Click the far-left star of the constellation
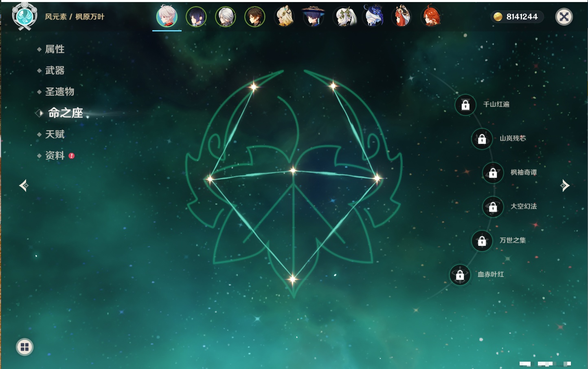Screen dimensions: 588x369 [210, 179]
